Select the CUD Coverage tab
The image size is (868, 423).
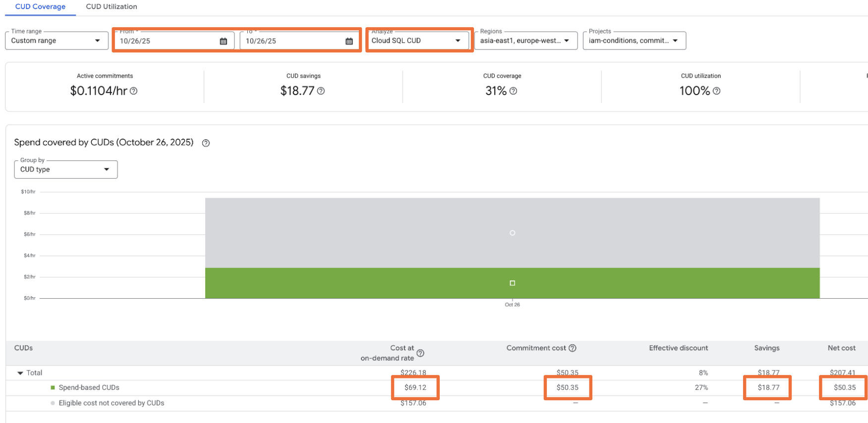[40, 7]
